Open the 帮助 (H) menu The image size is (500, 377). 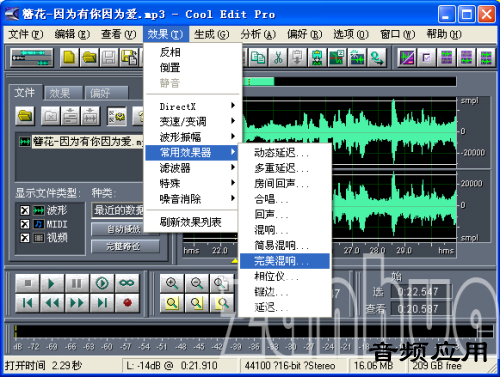tap(444, 34)
